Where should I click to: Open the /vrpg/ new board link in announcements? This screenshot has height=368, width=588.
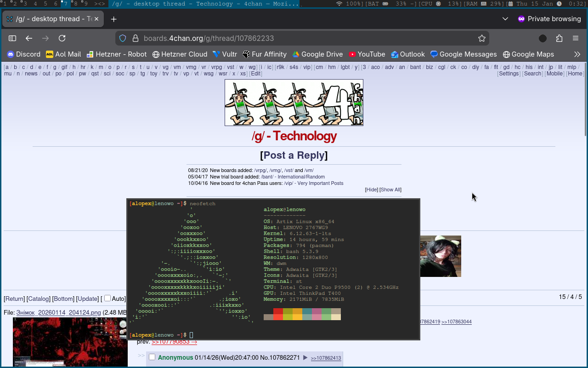pyautogui.click(x=261, y=170)
